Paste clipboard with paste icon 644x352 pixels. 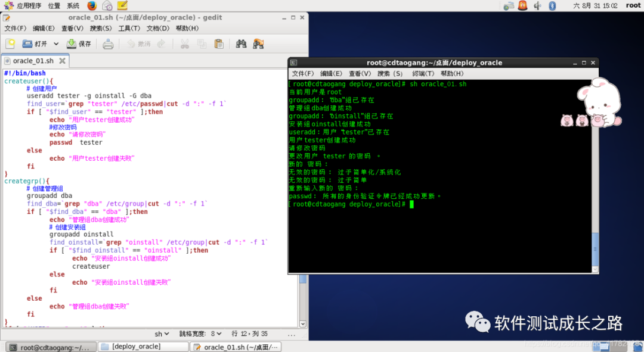click(x=219, y=44)
